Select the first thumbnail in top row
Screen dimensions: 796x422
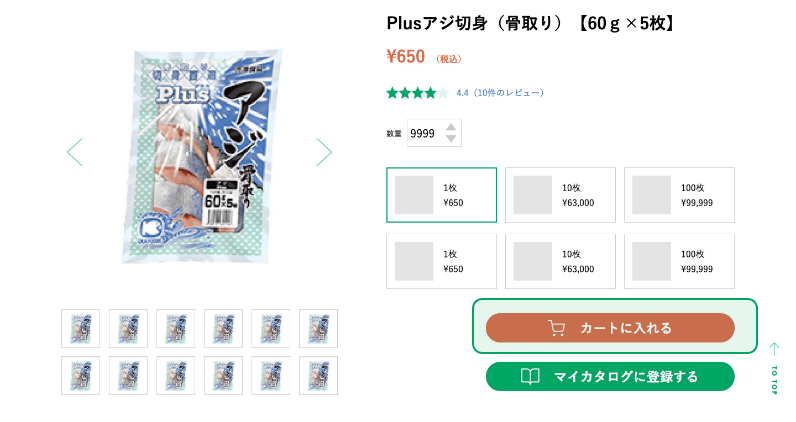(x=80, y=328)
